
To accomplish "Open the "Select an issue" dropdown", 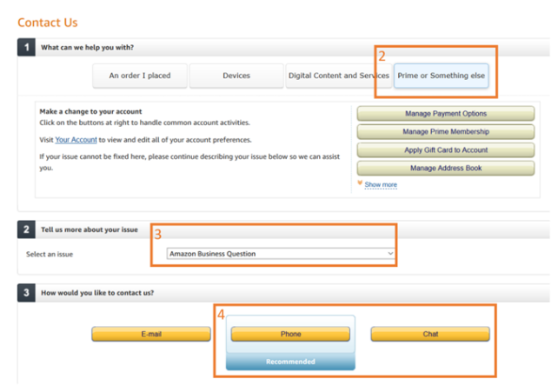I will pos(281,254).
